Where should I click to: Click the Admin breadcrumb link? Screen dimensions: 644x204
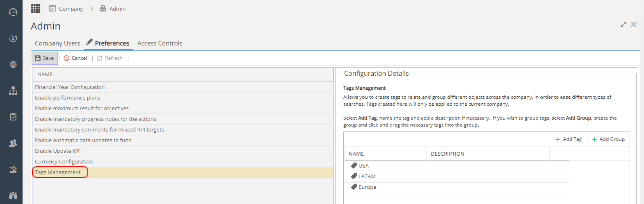(118, 9)
